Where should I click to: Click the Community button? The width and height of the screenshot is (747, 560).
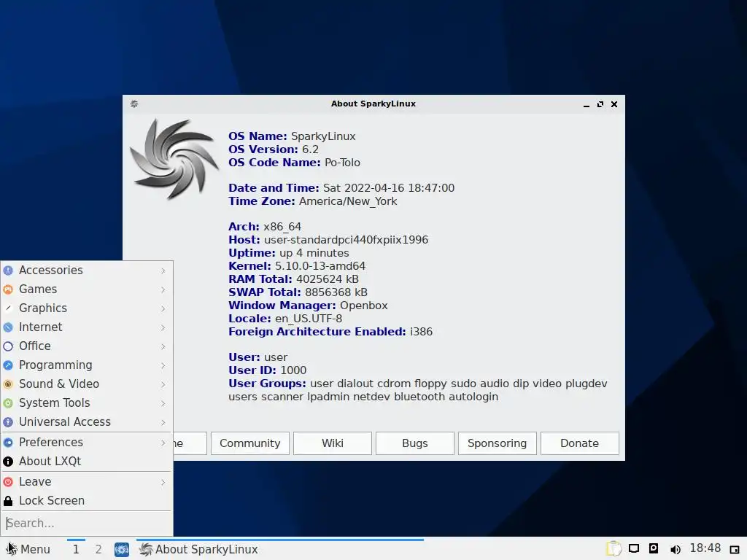[x=250, y=443]
